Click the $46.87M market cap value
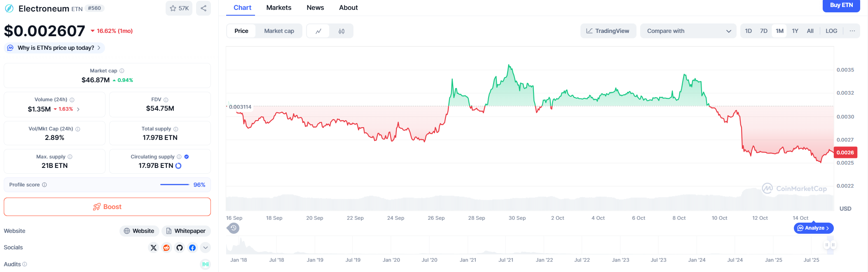 [96, 80]
